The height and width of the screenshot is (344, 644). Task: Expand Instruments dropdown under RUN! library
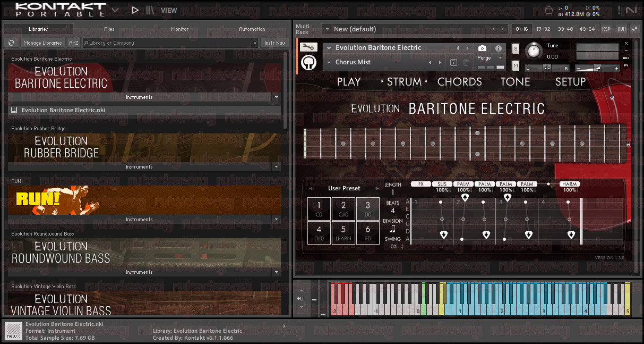pos(276,220)
